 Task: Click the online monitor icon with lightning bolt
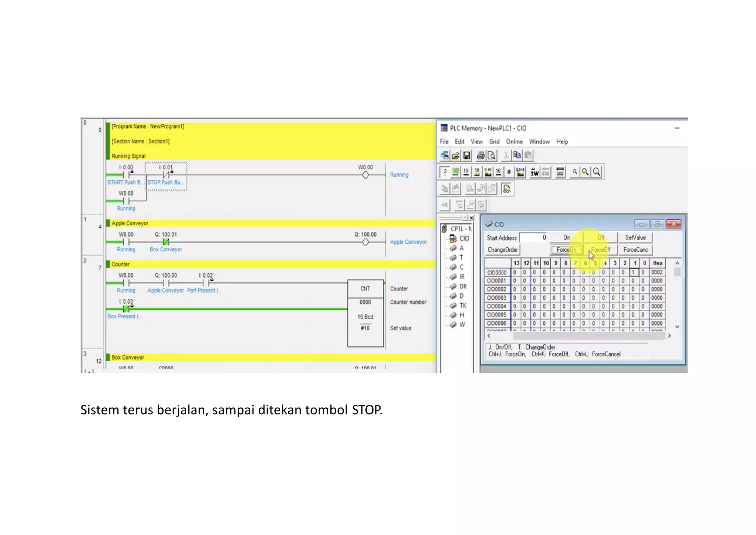[506, 189]
